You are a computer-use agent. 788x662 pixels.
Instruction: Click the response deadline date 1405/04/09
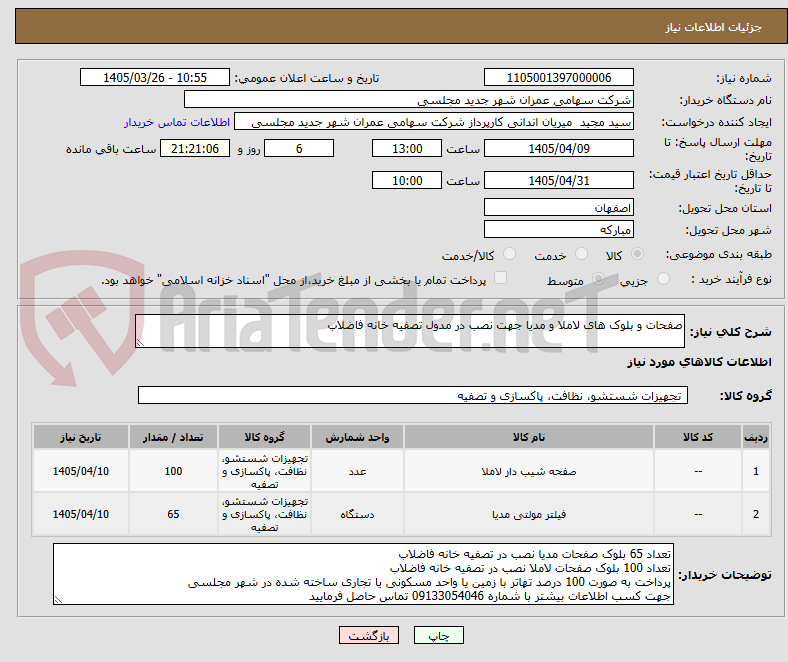pos(559,148)
